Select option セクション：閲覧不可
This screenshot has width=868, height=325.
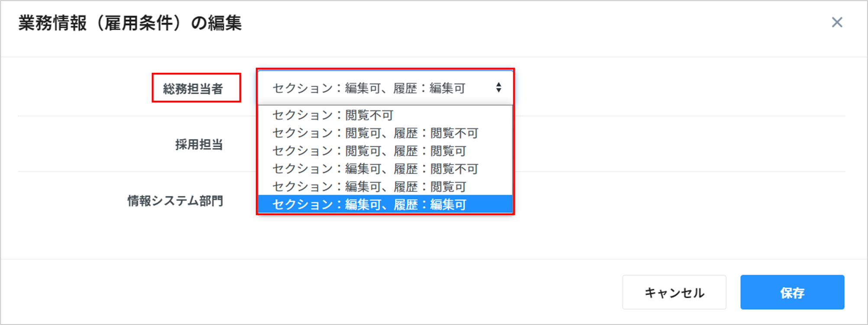point(333,115)
